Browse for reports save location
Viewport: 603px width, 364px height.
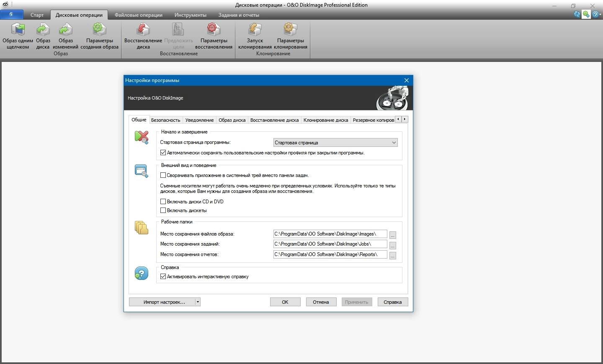click(x=393, y=255)
